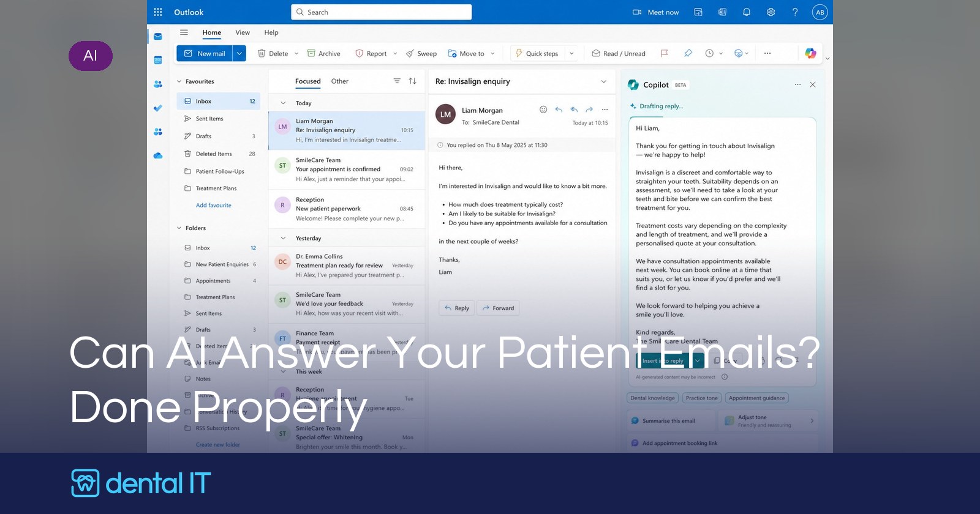Click the forward arrow icon in message header
Viewport: 980px width, 514px height.
tap(589, 110)
